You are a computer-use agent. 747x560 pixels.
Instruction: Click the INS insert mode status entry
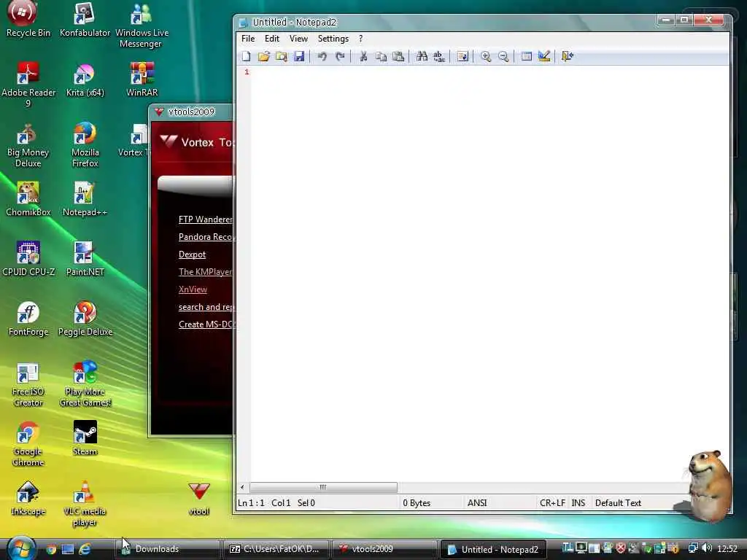pyautogui.click(x=578, y=503)
